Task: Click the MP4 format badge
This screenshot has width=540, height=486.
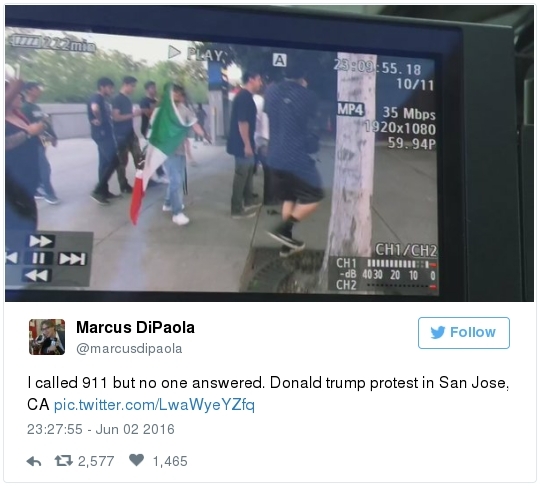Action: tap(351, 110)
